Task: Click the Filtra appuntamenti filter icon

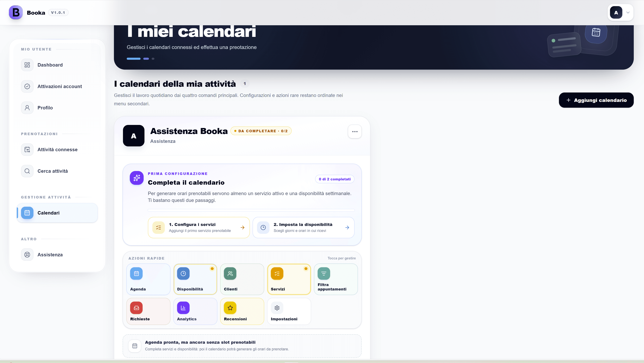Action: pyautogui.click(x=324, y=274)
